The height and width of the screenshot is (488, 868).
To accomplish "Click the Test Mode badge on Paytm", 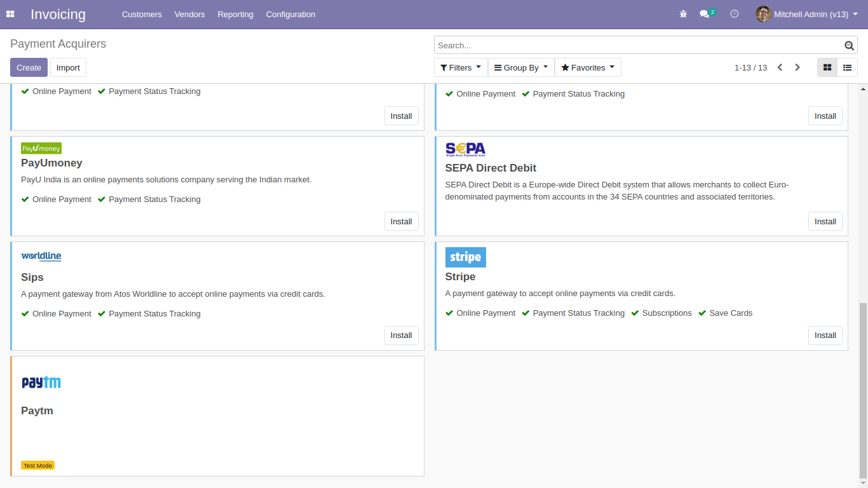I will point(37,465).
